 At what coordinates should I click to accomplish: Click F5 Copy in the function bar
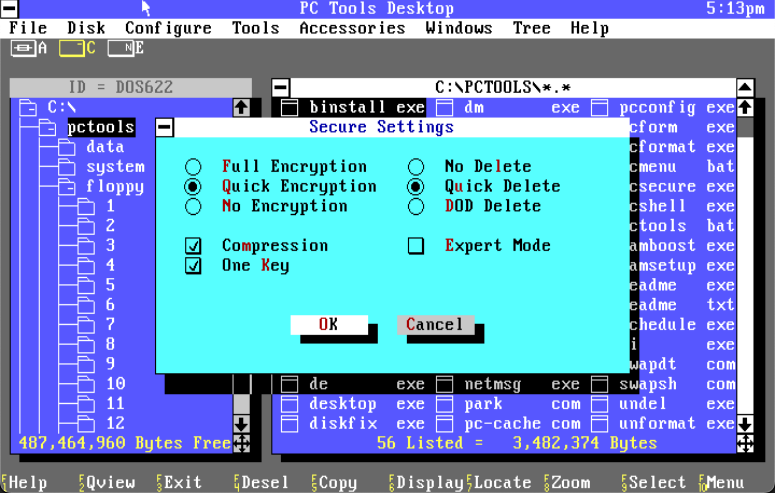(334, 483)
